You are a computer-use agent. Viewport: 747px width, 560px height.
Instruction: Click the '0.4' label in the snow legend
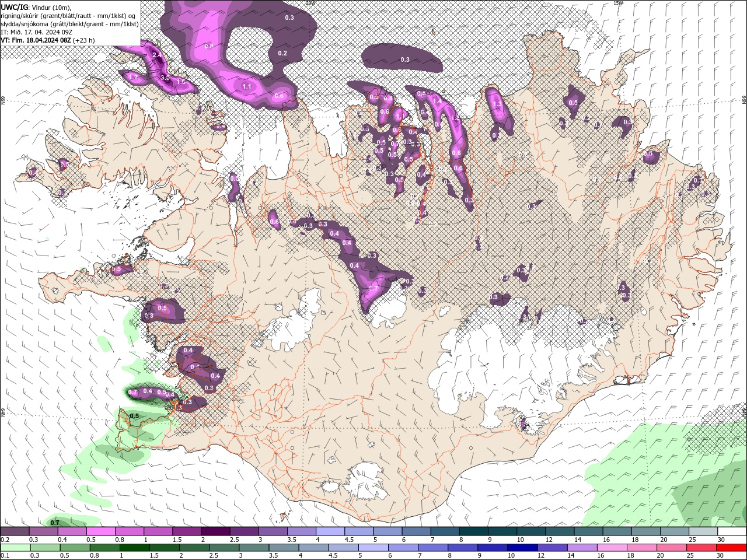62,540
